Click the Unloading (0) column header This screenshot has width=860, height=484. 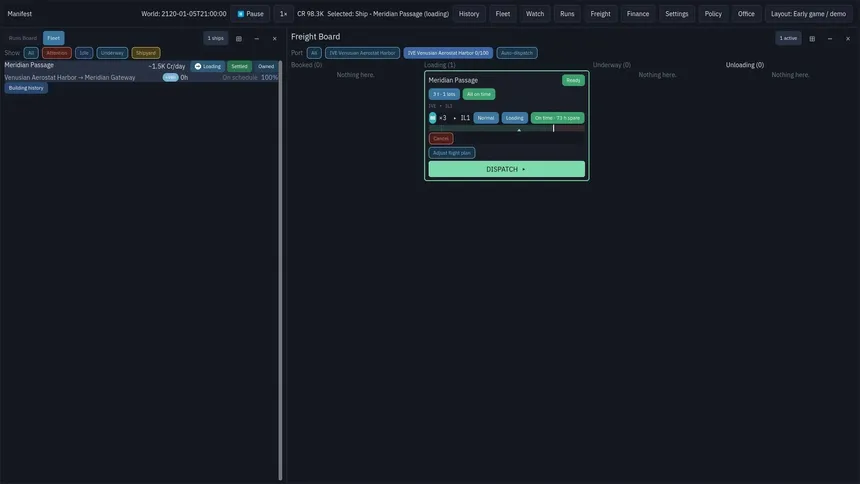pos(744,65)
